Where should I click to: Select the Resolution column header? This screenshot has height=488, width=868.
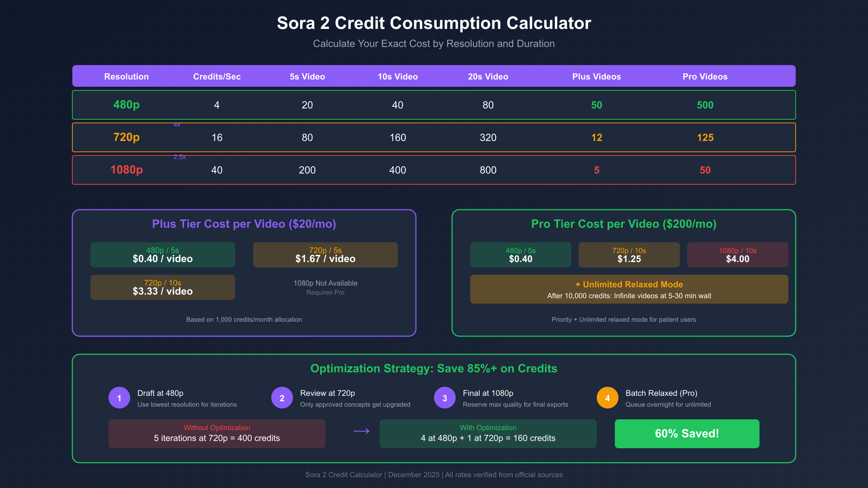(127, 77)
